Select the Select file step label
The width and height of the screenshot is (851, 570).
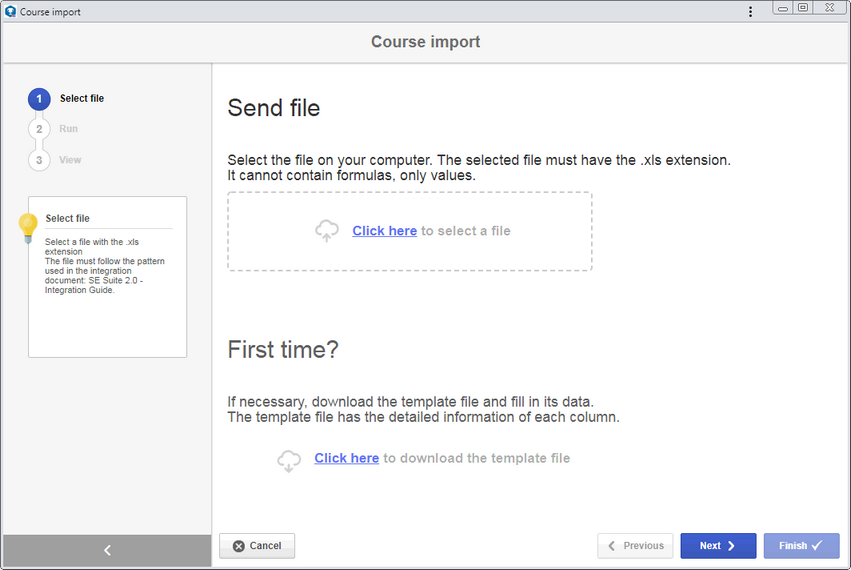click(x=81, y=98)
